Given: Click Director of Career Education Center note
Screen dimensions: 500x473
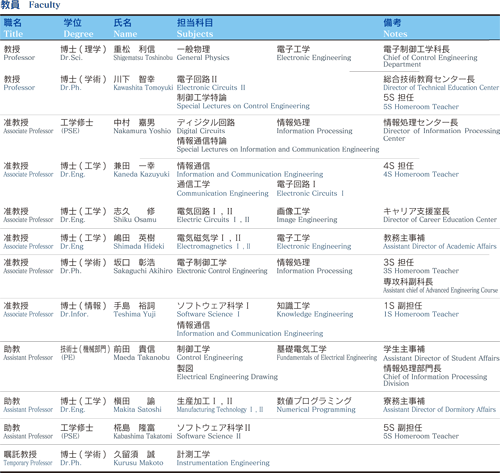Looking at the screenshot, I should pyautogui.click(x=440, y=220).
